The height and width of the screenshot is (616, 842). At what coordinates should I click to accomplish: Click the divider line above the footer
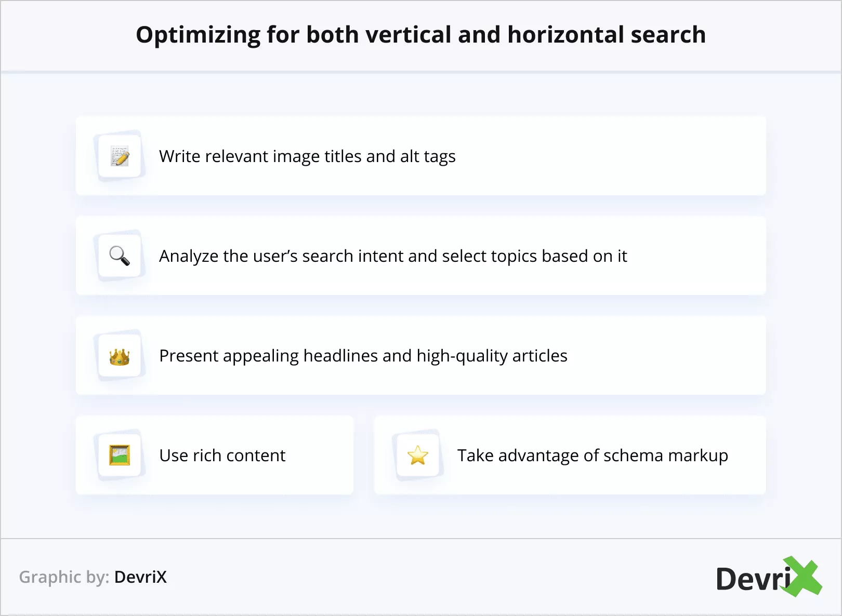click(x=420, y=539)
